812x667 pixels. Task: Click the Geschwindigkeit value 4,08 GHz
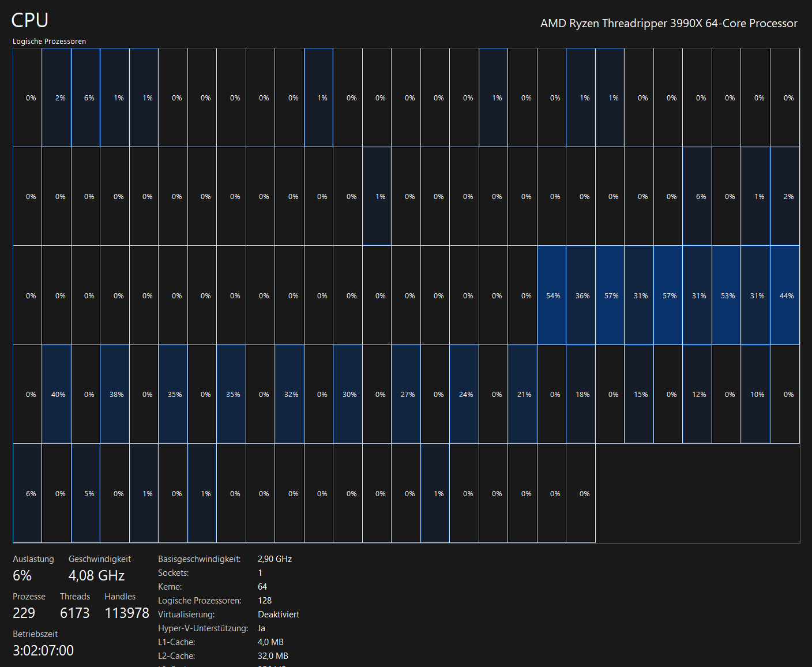coord(96,576)
